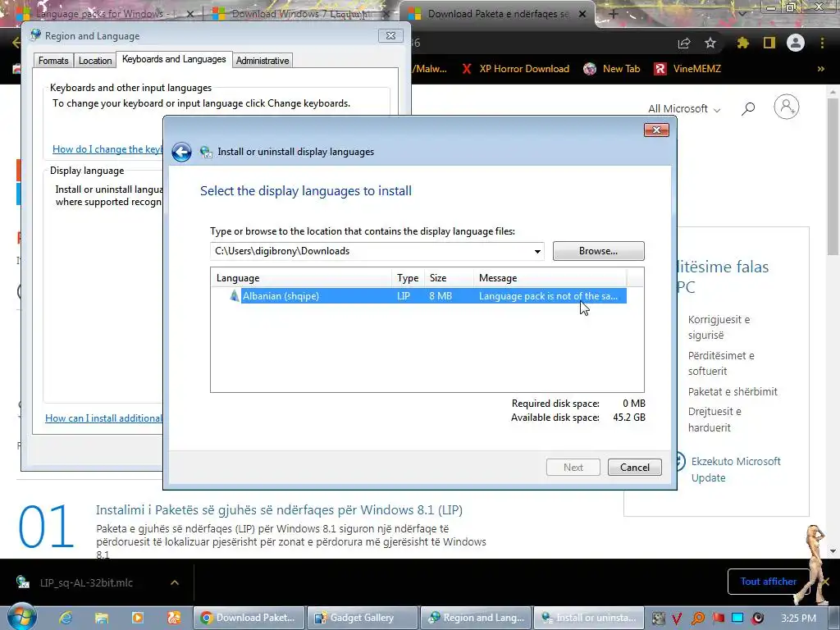Select the Keyboards and Languages tab
840x630 pixels.
click(x=174, y=59)
